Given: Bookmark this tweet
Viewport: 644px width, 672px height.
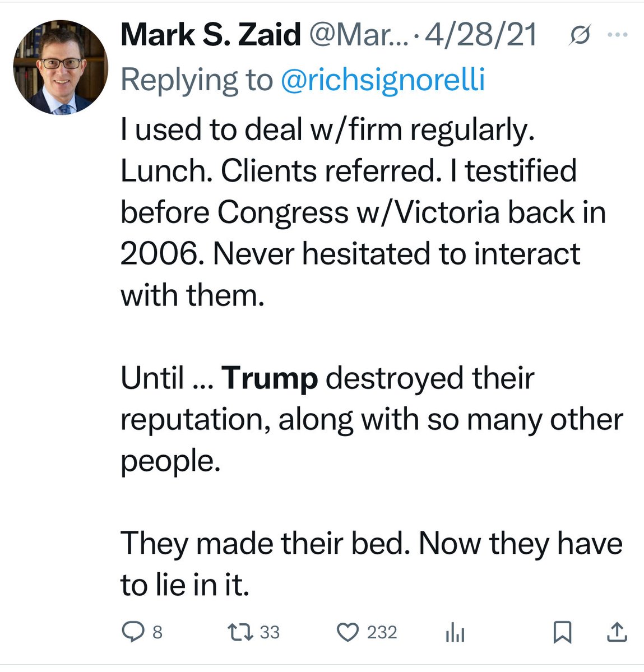Looking at the screenshot, I should (x=562, y=632).
